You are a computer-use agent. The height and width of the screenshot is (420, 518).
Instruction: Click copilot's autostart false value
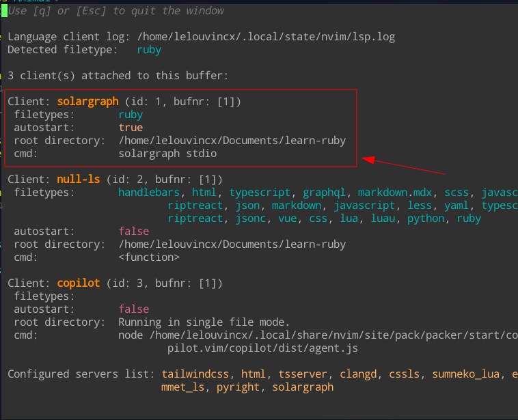coord(133,309)
